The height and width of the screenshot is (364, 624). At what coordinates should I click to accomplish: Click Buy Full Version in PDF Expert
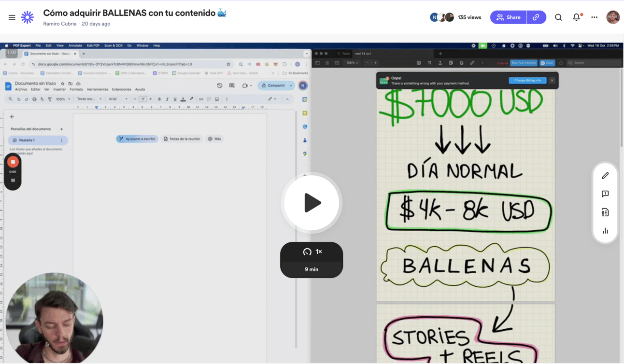pos(524,63)
